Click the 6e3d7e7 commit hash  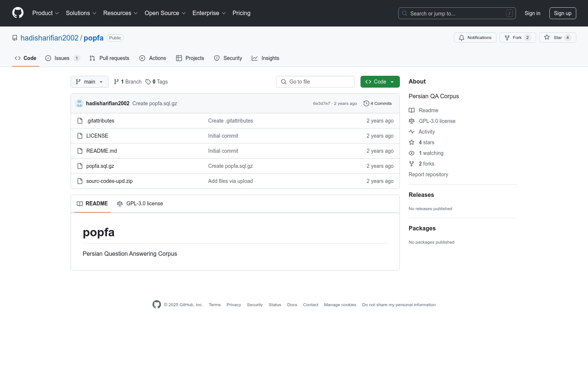tap(322, 103)
